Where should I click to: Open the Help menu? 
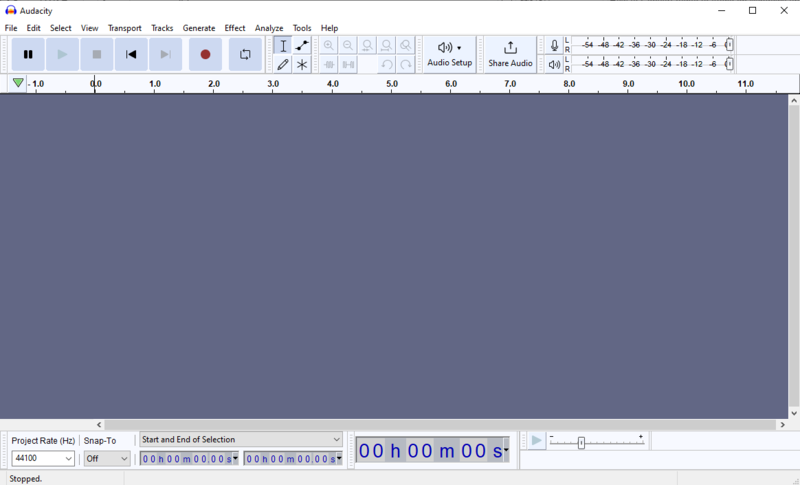[x=329, y=28]
